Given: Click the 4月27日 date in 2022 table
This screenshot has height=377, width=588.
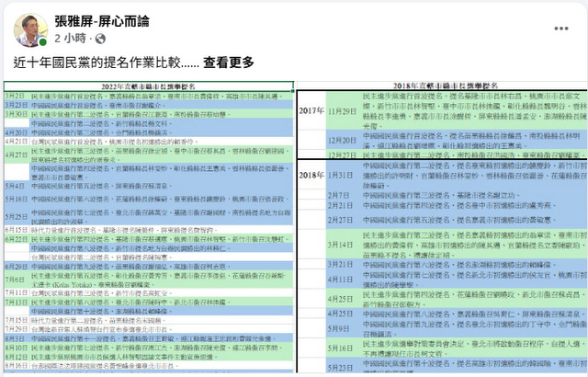Looking at the screenshot, I should coord(16,154).
